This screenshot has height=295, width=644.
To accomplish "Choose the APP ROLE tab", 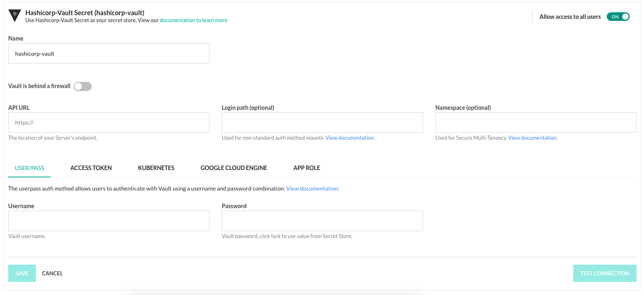I will [x=306, y=168].
